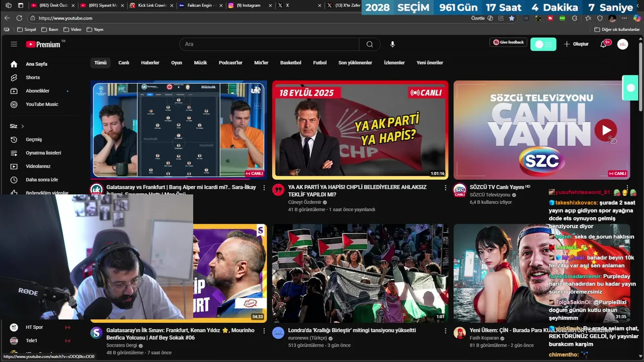644x362 pixels.
Task: Open the browser Favorites list icon
Action: 588,18
